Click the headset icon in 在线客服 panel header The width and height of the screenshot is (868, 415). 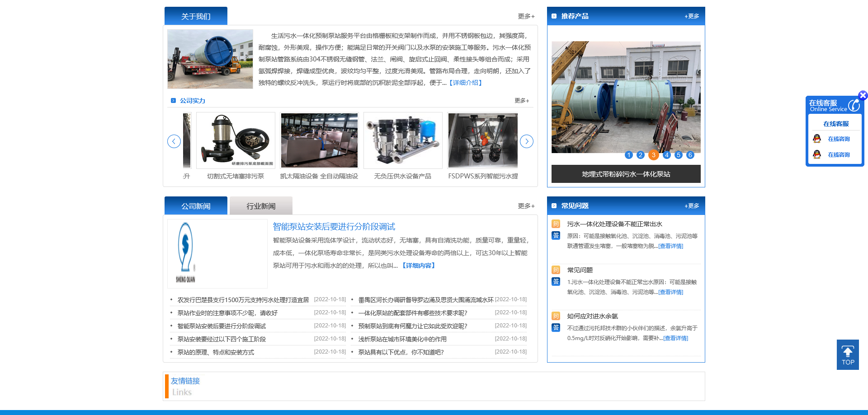tap(854, 105)
